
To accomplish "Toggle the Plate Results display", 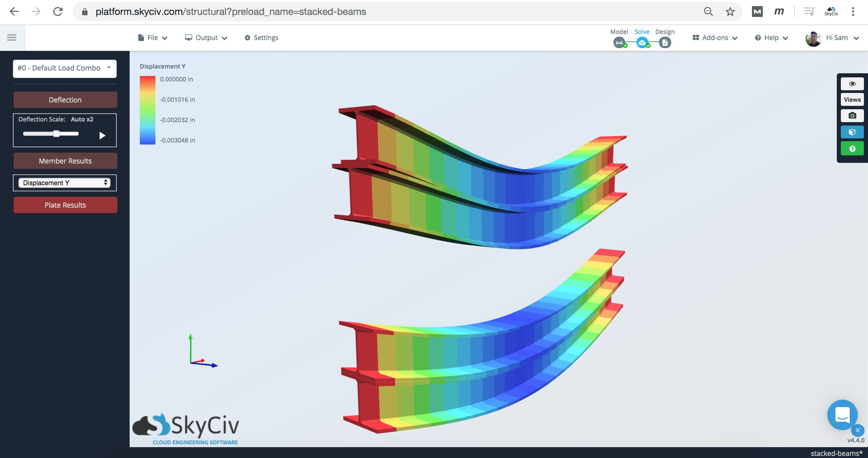I will 65,204.
